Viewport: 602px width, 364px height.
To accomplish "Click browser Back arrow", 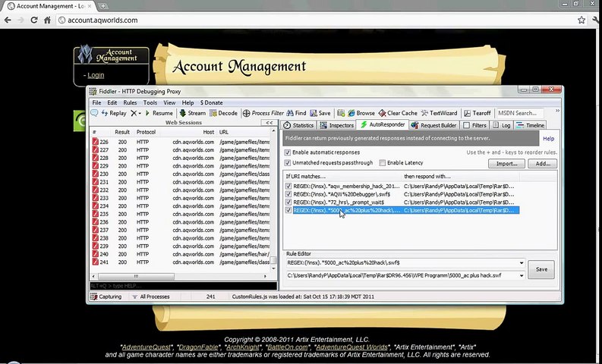I will tap(8, 20).
